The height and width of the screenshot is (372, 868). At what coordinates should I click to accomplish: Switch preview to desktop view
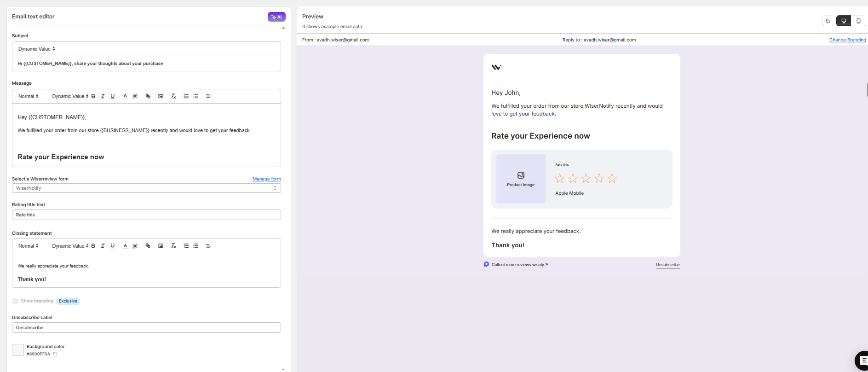pyautogui.click(x=844, y=21)
